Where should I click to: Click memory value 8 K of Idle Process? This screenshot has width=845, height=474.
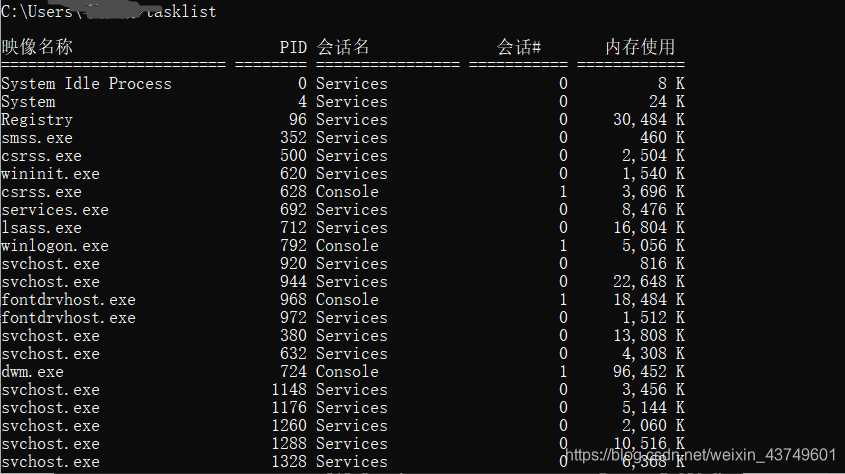click(x=671, y=83)
